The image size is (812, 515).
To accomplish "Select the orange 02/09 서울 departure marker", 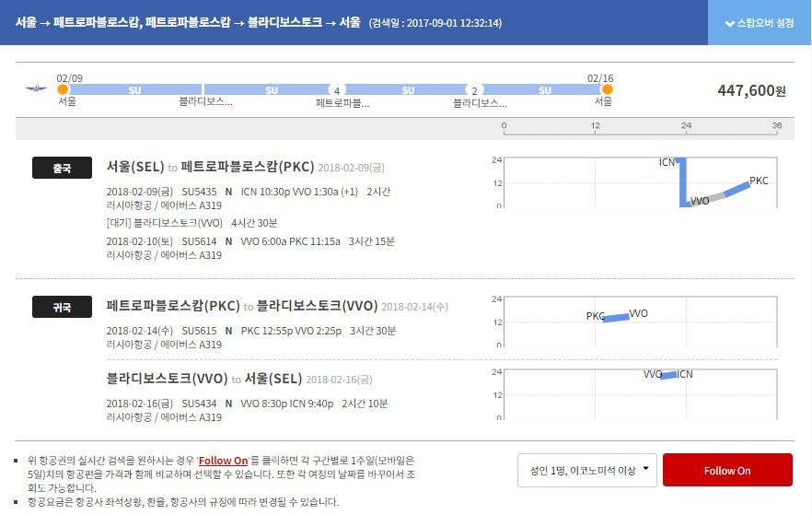I will click(63, 89).
